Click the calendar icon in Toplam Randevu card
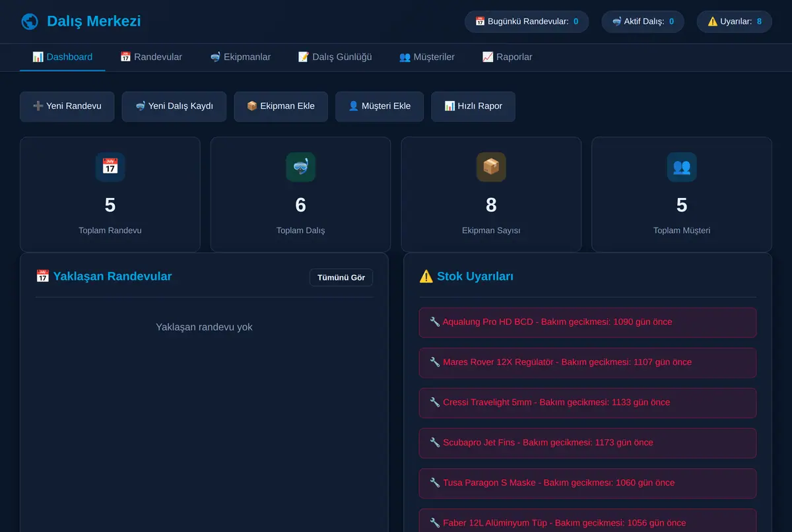 [x=110, y=167]
